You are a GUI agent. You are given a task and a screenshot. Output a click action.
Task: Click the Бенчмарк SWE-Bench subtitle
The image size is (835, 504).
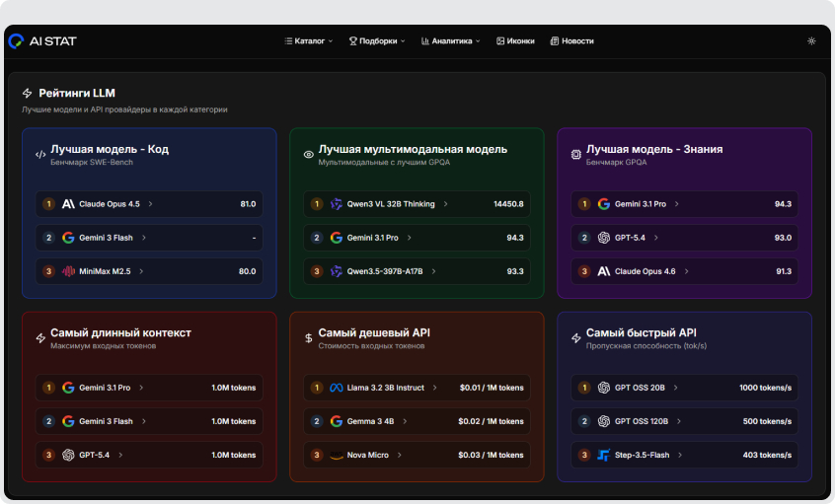click(x=92, y=163)
